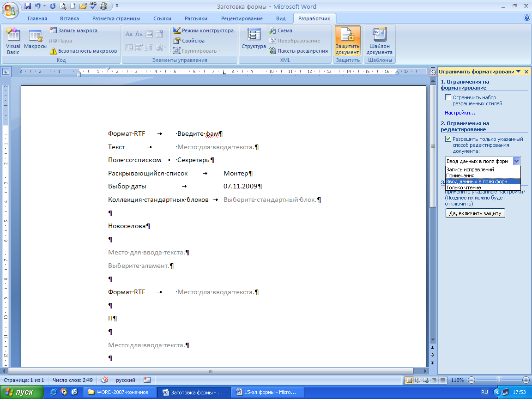Open the Рецензирование ribbon tab
This screenshot has width=532, height=399.
click(x=242, y=18)
